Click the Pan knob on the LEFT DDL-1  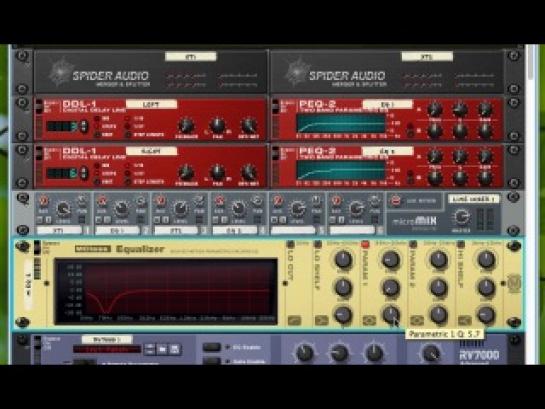coord(218,125)
